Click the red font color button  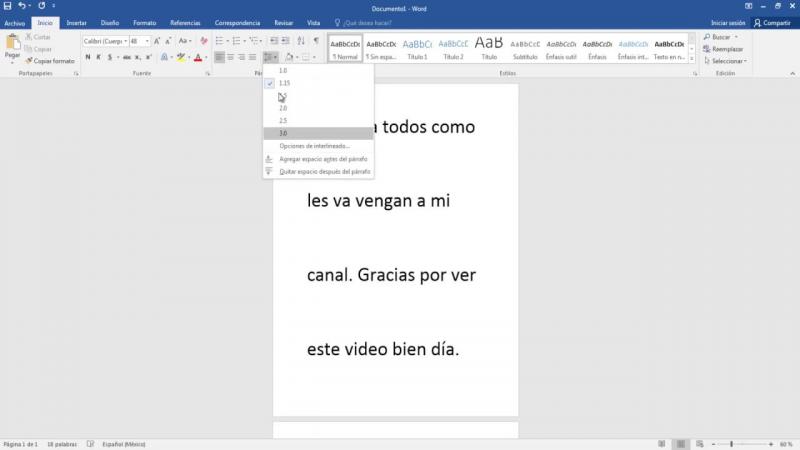(198, 57)
